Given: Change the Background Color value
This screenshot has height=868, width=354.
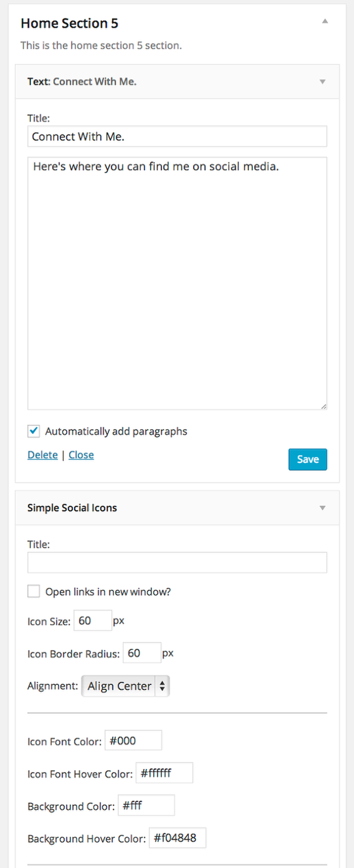Looking at the screenshot, I should 146,805.
